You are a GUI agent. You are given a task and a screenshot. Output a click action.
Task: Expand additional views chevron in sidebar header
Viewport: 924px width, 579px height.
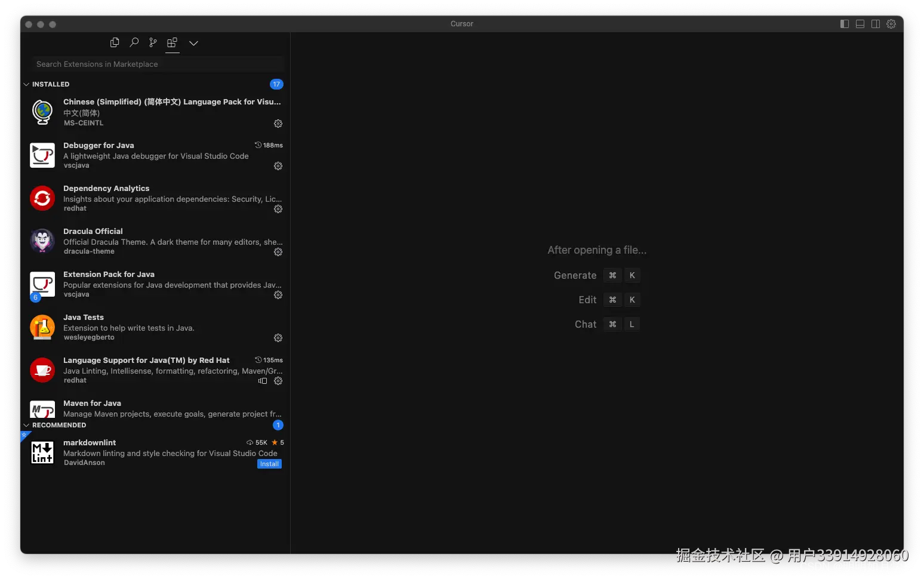coord(193,43)
